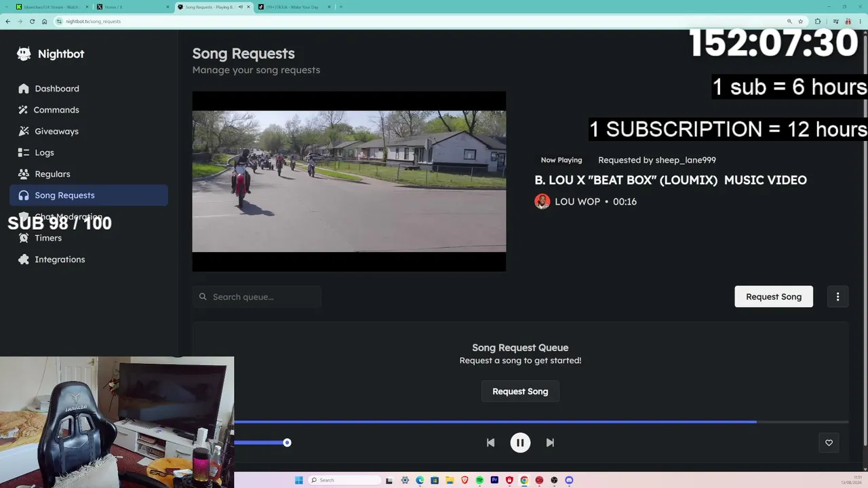Open the three-dot options menu beside Request Song
Image resolution: width=868 pixels, height=488 pixels.
click(x=837, y=297)
